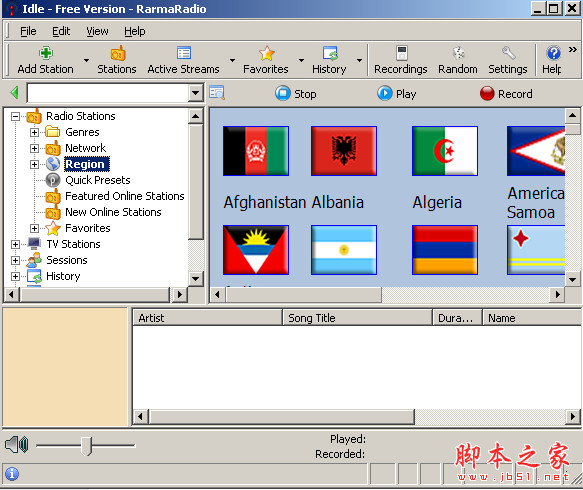Sort by the Artist column header
The image size is (583, 490).
(x=207, y=318)
